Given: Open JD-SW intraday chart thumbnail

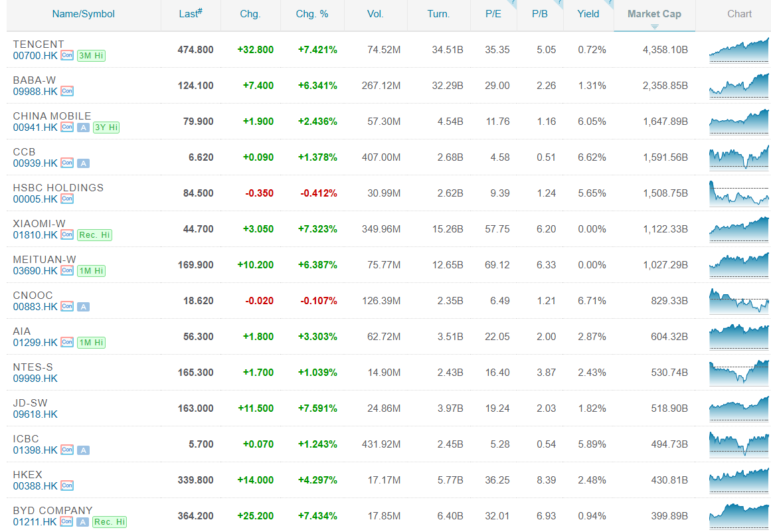Looking at the screenshot, I should 739,409.
